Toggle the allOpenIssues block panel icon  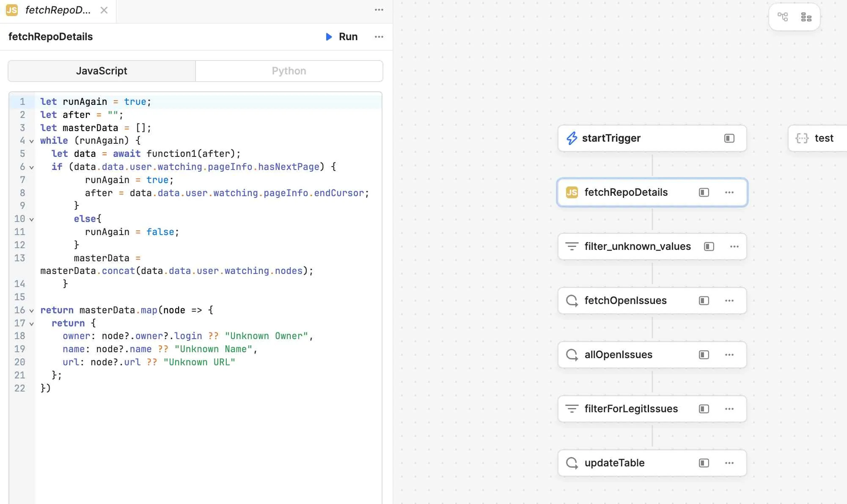(704, 355)
